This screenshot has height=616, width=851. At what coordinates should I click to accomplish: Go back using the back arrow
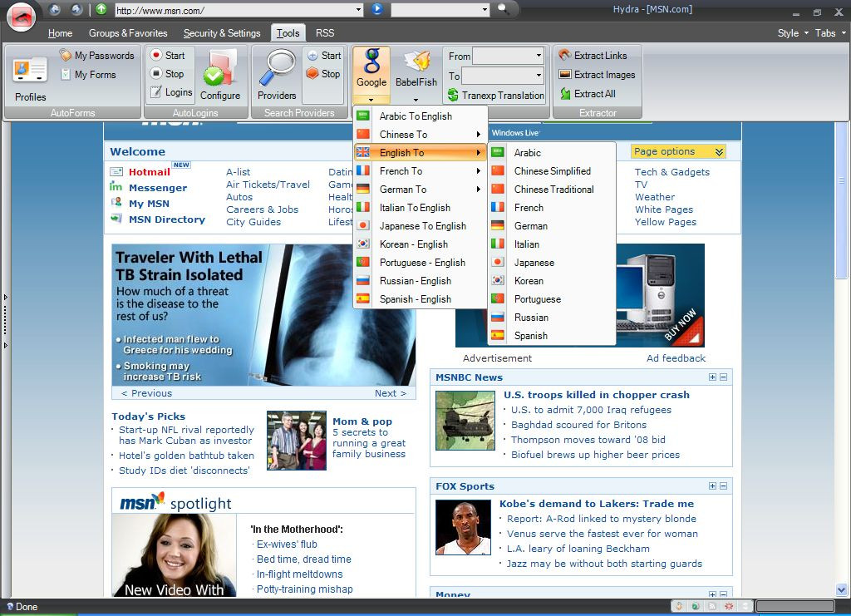[54, 9]
